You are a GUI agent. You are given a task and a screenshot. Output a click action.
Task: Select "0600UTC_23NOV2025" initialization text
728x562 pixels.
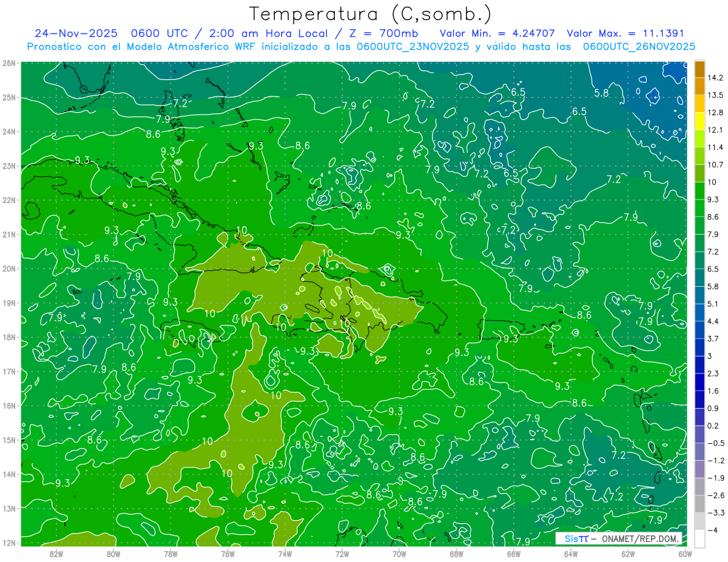[413, 47]
